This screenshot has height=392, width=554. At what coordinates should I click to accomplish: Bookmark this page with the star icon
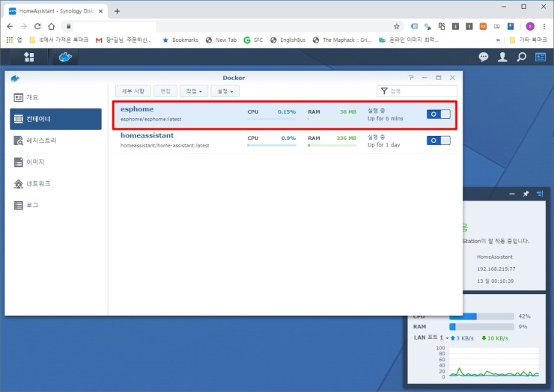coord(397,26)
